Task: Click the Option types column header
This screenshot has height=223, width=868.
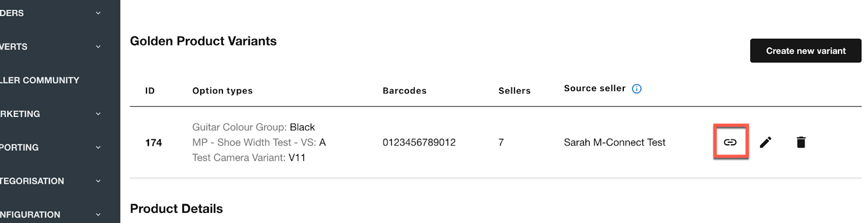Action: point(222,91)
